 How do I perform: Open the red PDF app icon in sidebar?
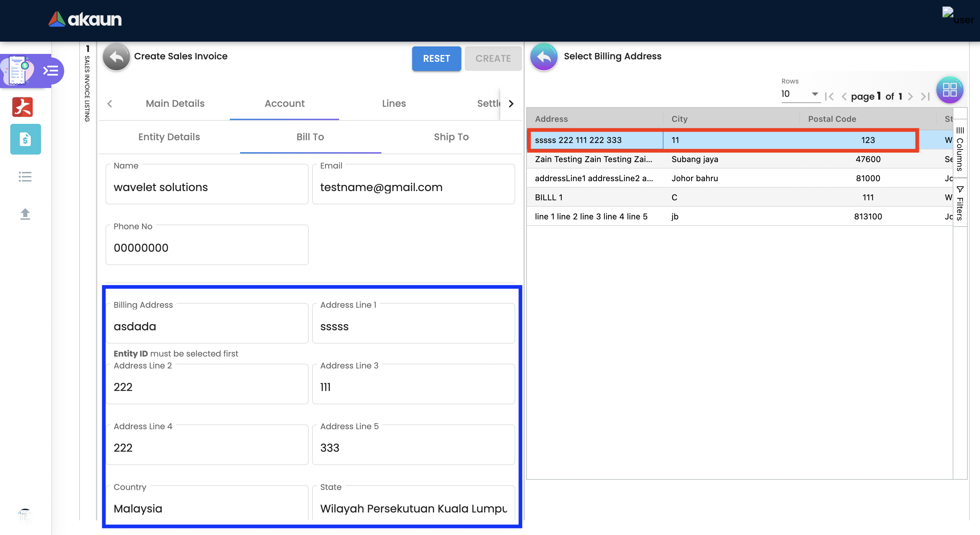pyautogui.click(x=23, y=107)
